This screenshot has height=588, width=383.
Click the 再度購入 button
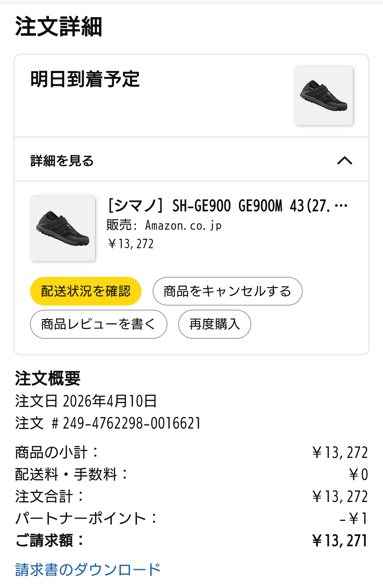click(x=215, y=324)
